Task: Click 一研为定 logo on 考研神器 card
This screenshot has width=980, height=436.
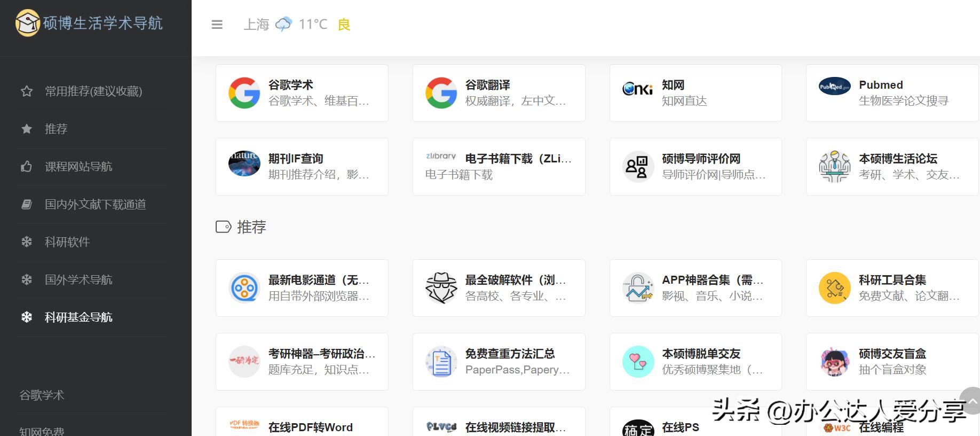Action: pos(244,362)
